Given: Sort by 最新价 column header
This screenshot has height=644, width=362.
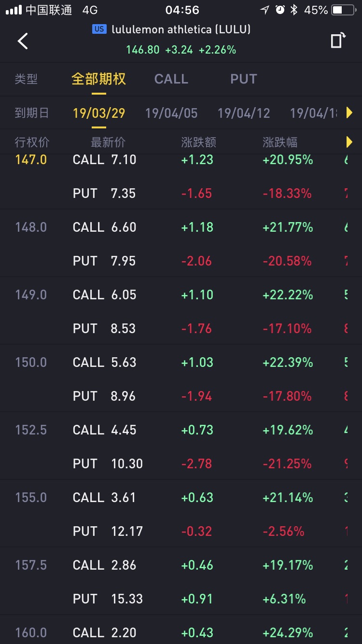Looking at the screenshot, I should (108, 142).
